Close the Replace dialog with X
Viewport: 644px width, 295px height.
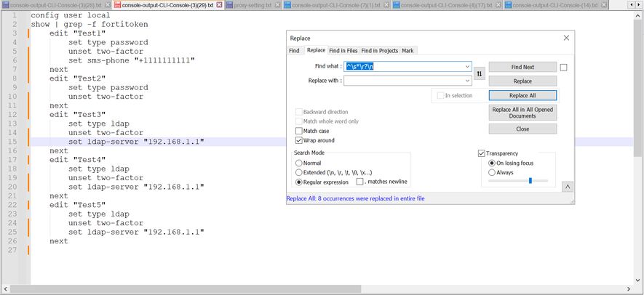[566, 38]
